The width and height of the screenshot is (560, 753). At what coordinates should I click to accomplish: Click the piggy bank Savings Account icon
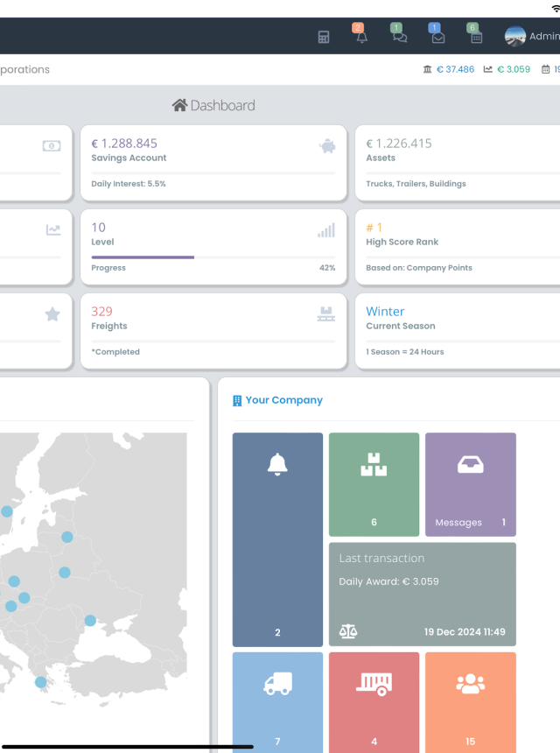coord(327,146)
